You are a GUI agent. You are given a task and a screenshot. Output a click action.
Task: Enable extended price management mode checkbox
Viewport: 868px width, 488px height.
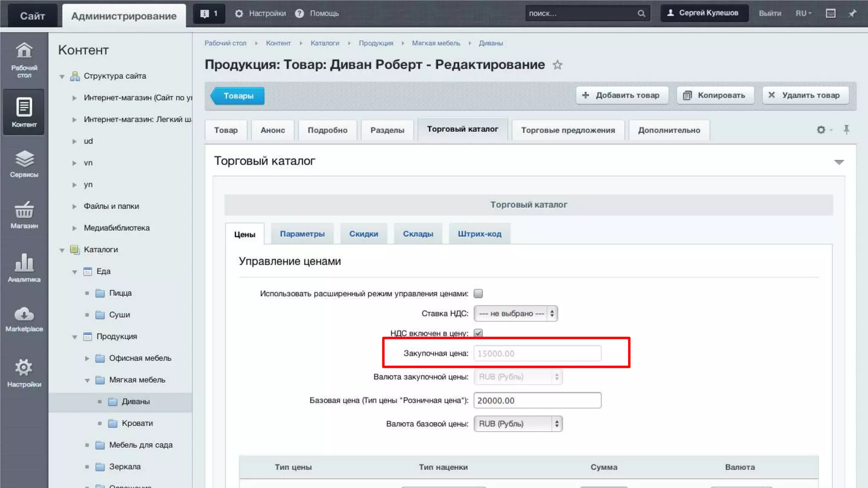click(478, 294)
